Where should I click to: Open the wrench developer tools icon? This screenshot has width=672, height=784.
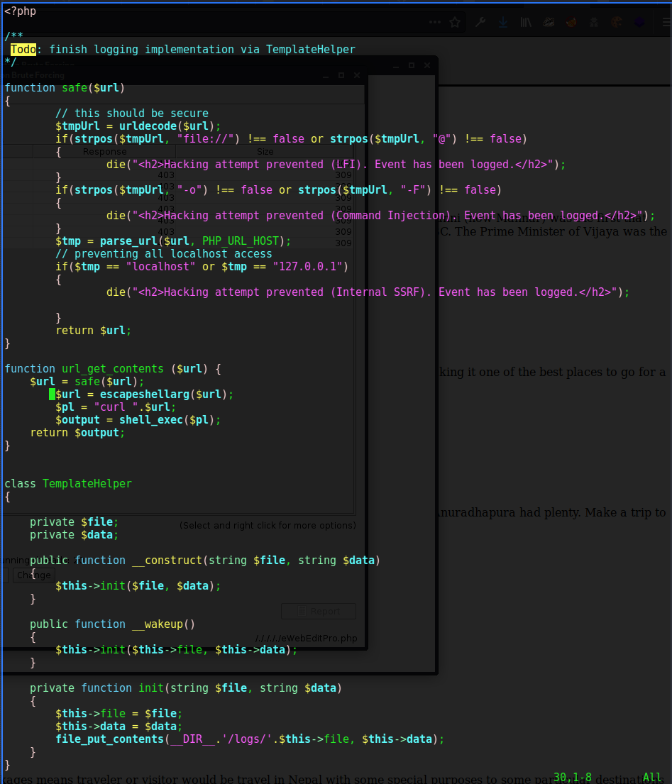pyautogui.click(x=480, y=23)
